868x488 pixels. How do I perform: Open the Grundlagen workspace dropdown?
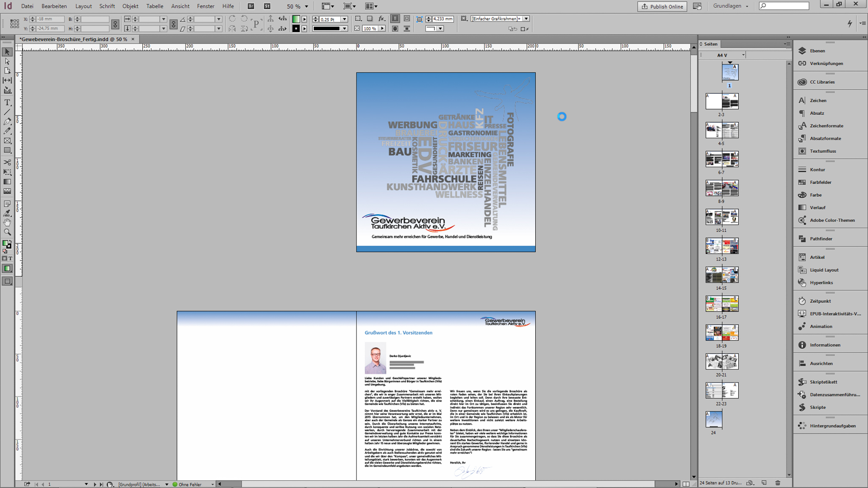pyautogui.click(x=731, y=6)
